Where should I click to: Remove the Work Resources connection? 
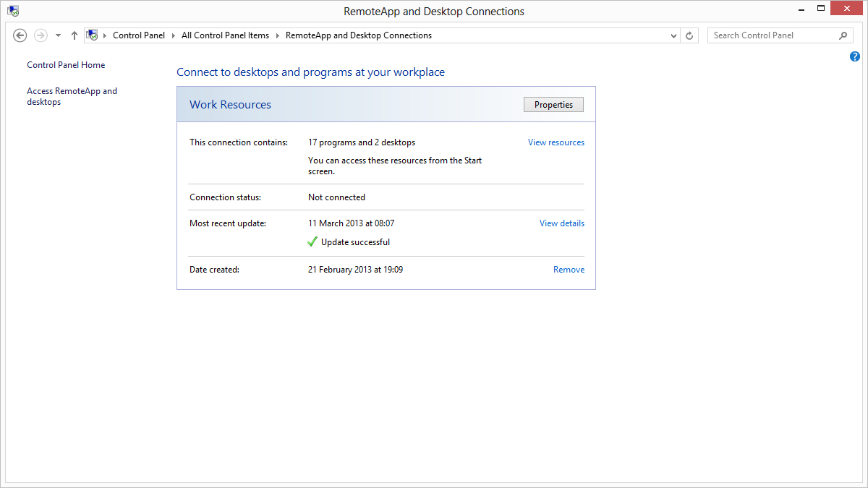pyautogui.click(x=569, y=270)
